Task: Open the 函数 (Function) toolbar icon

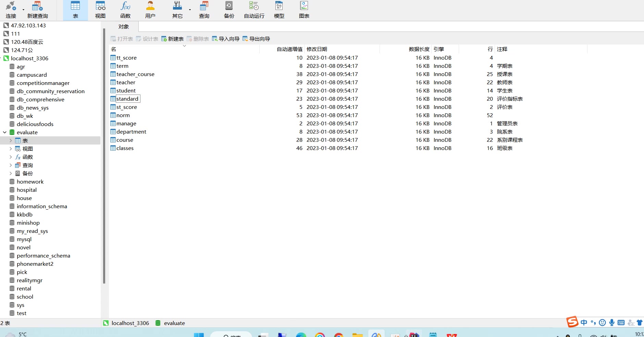Action: tap(125, 10)
